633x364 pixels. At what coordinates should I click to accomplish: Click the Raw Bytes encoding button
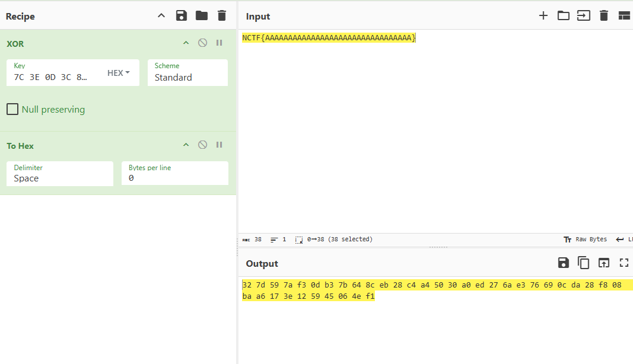pos(585,240)
